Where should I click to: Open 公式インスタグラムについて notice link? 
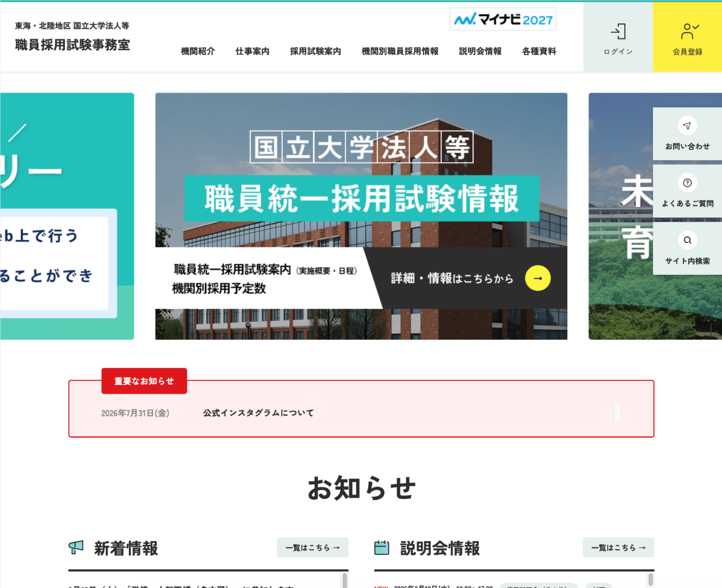click(258, 413)
